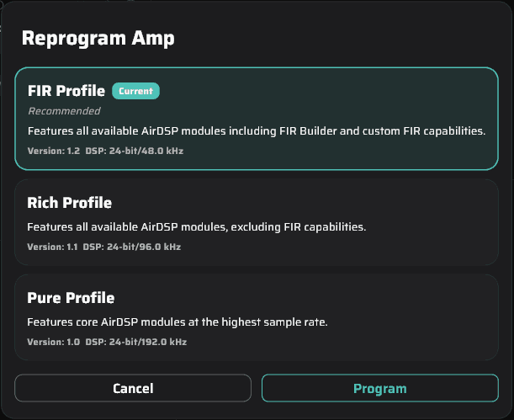Click 'Features all available' in Rich Profile description
This screenshot has width=514, height=420.
click(82, 227)
